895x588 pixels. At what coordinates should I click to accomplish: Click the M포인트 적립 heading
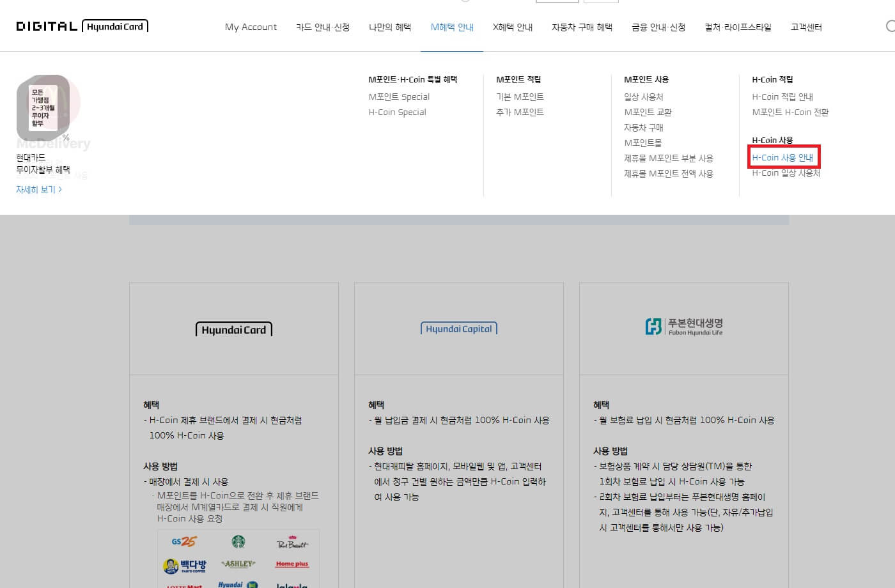518,79
